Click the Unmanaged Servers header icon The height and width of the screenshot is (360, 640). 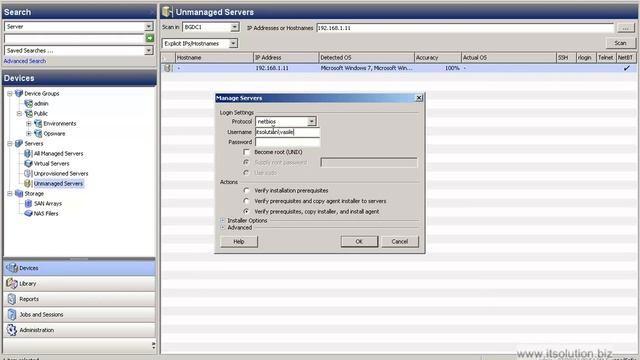[167, 12]
